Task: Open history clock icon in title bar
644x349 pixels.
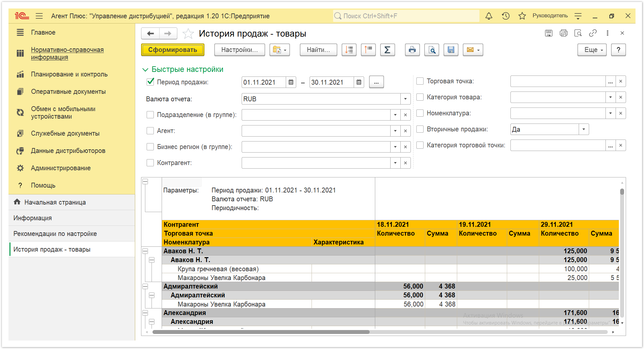Action: (x=506, y=16)
